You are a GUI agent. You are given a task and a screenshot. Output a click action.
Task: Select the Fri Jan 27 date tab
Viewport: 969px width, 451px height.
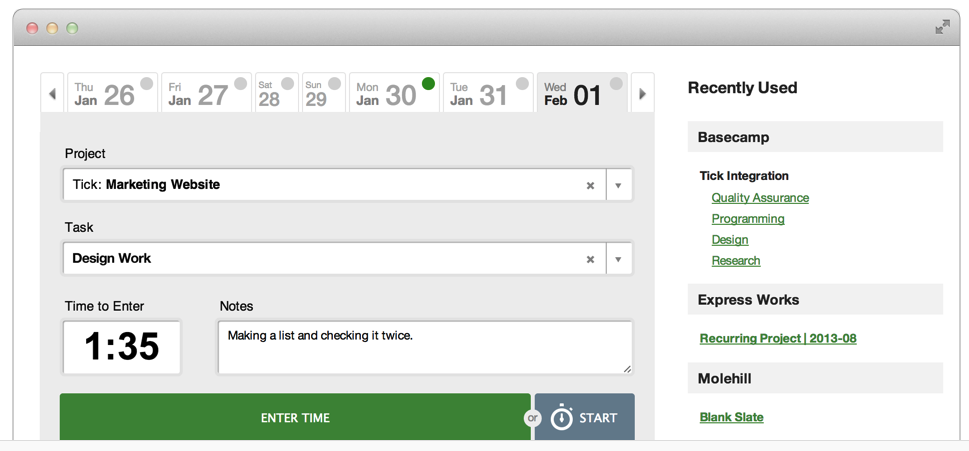click(198, 95)
